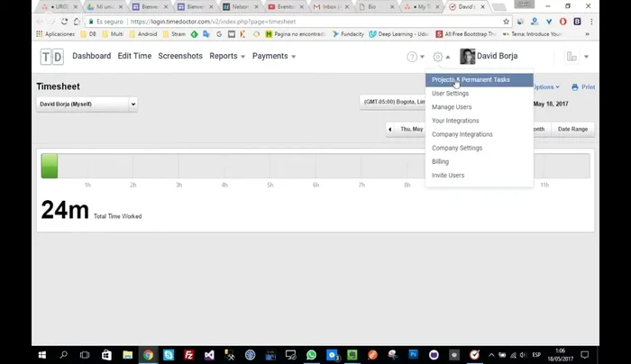631x364 pixels.
Task: Choose Invite Users
Action: [x=480, y=176]
